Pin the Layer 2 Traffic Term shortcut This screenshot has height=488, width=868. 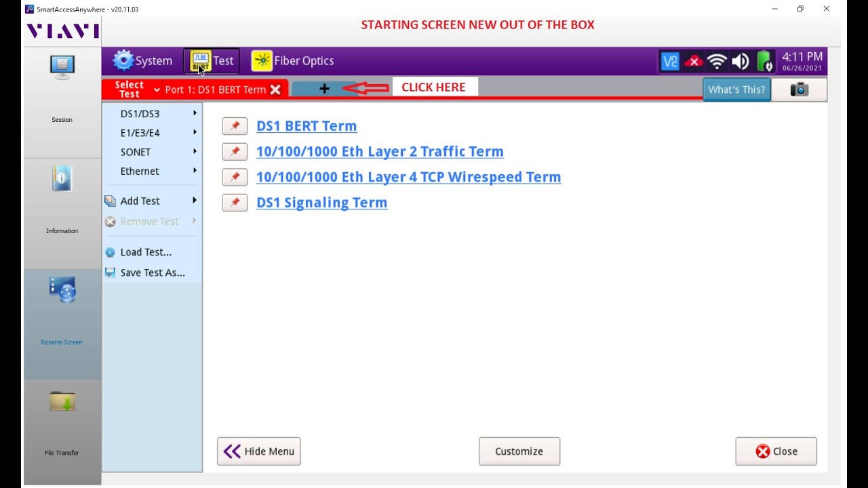[235, 151]
